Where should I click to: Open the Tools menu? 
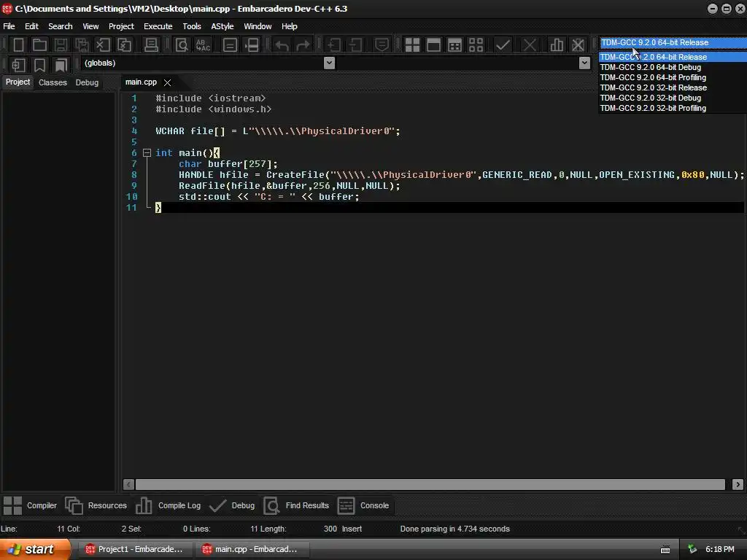192,26
